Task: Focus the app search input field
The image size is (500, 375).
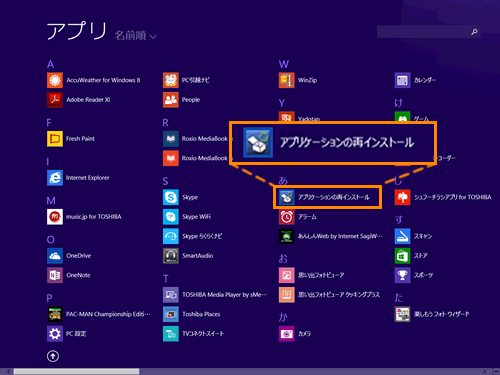Action: pos(428,32)
